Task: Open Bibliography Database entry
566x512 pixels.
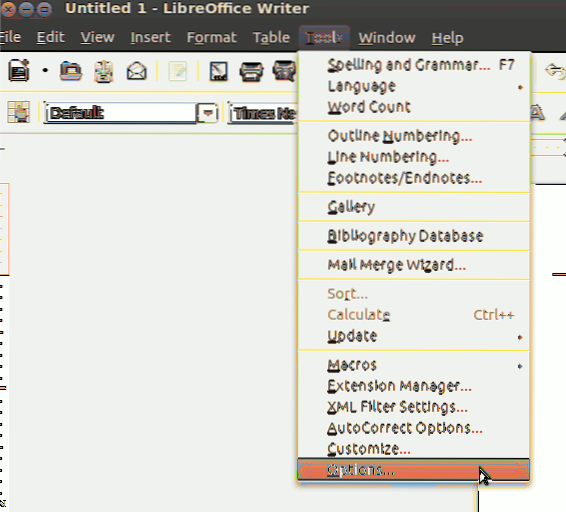Action: [x=414, y=236]
